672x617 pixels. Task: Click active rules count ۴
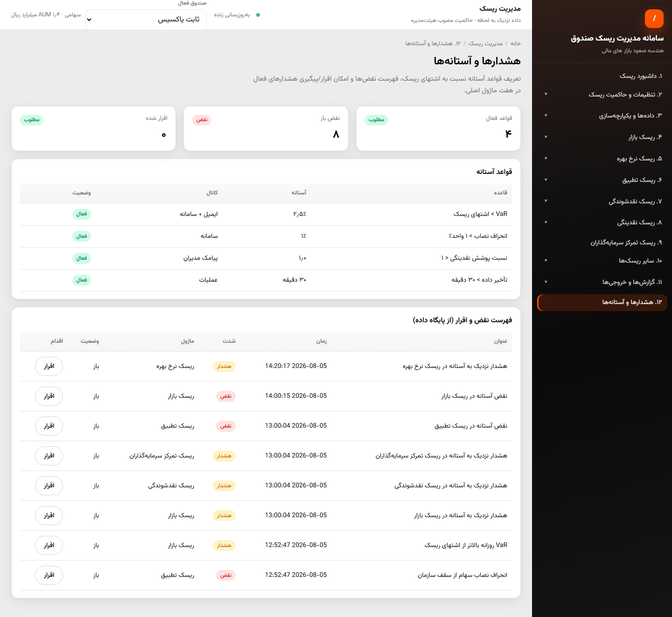point(508,134)
